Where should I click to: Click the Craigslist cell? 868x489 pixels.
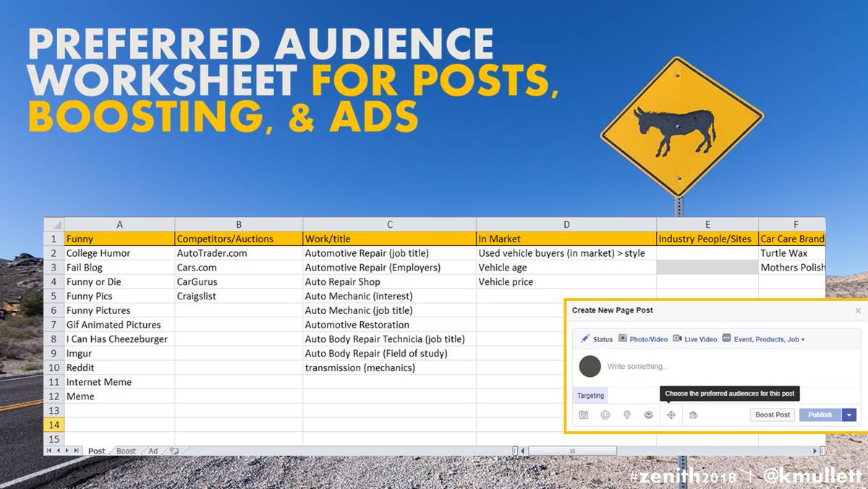[x=239, y=296]
